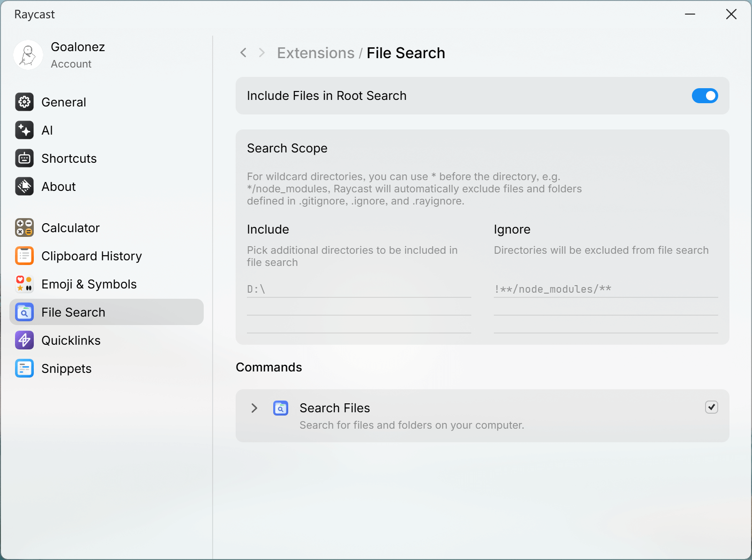This screenshot has height=560, width=752.
Task: Open the Calculator extension icon
Action: (x=24, y=227)
